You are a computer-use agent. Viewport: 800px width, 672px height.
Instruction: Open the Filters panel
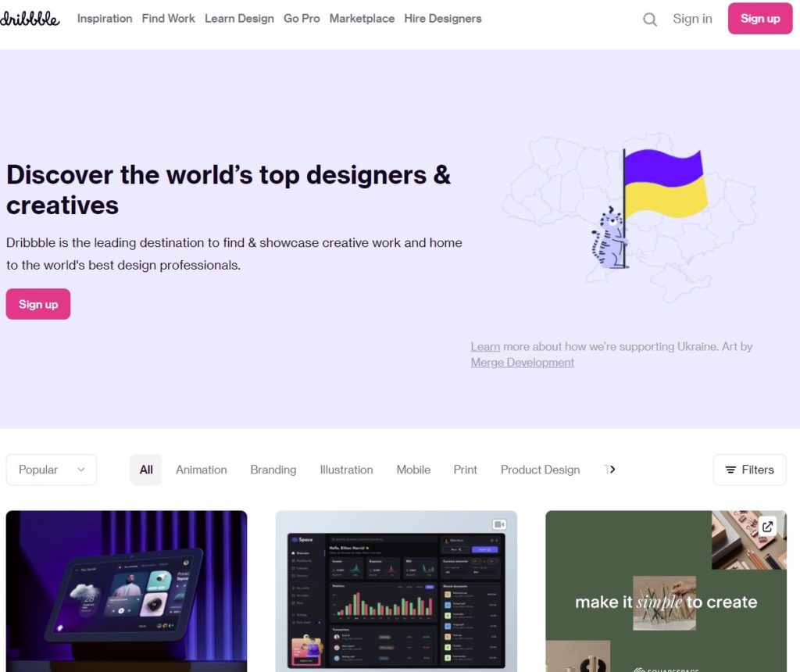749,470
